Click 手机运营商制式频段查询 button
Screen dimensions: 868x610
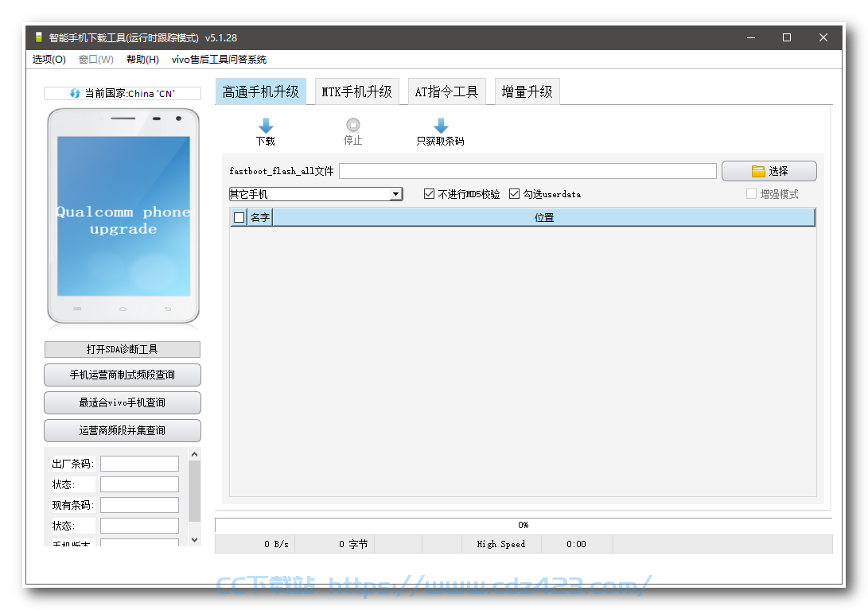point(123,375)
